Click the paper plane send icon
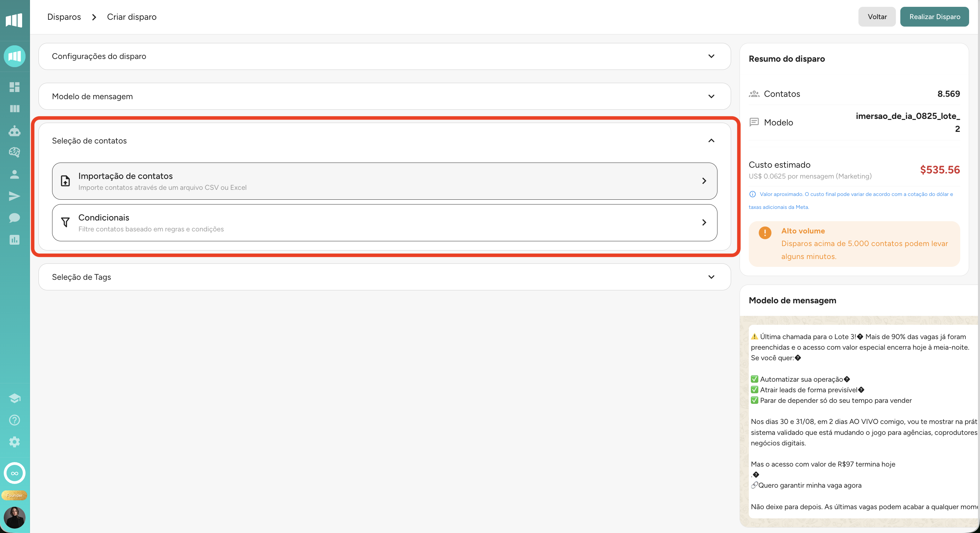The width and height of the screenshot is (980, 533). pos(14,196)
